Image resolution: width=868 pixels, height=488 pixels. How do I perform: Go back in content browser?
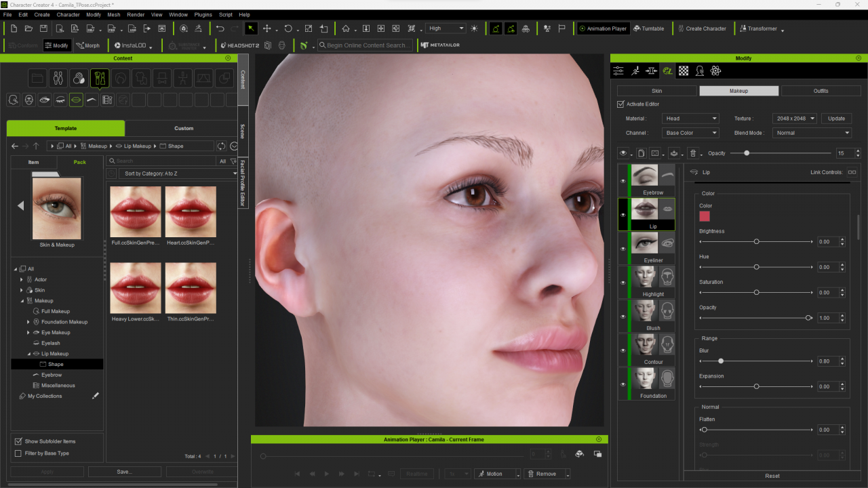pyautogui.click(x=15, y=146)
